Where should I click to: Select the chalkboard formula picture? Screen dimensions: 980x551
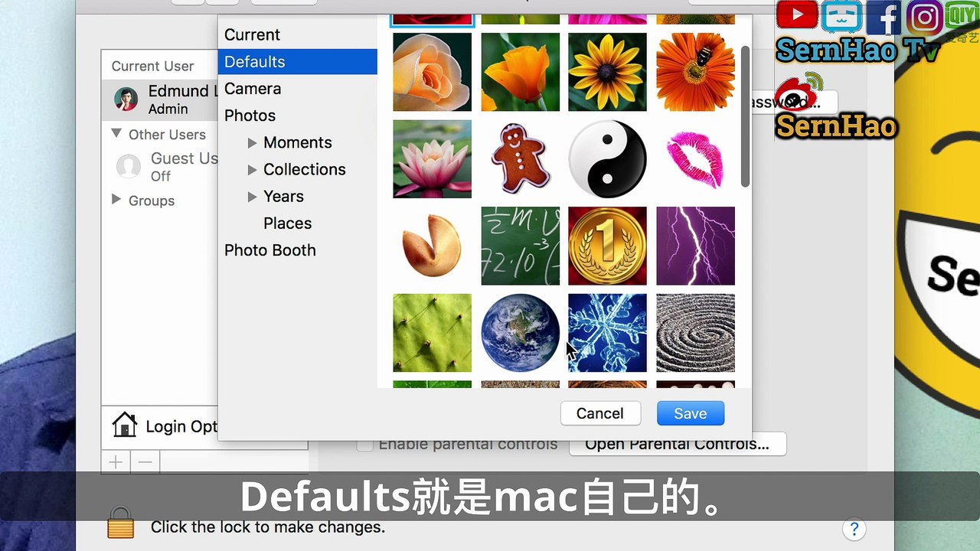521,246
